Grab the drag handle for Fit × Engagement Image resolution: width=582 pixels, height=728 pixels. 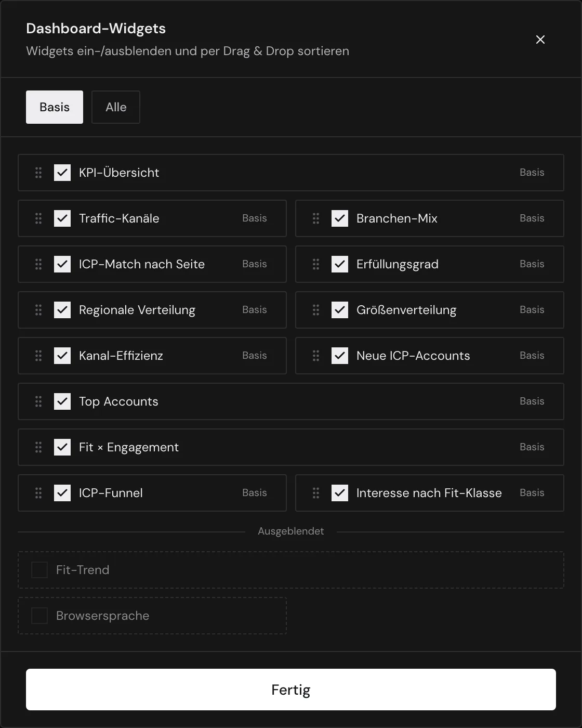click(x=38, y=447)
